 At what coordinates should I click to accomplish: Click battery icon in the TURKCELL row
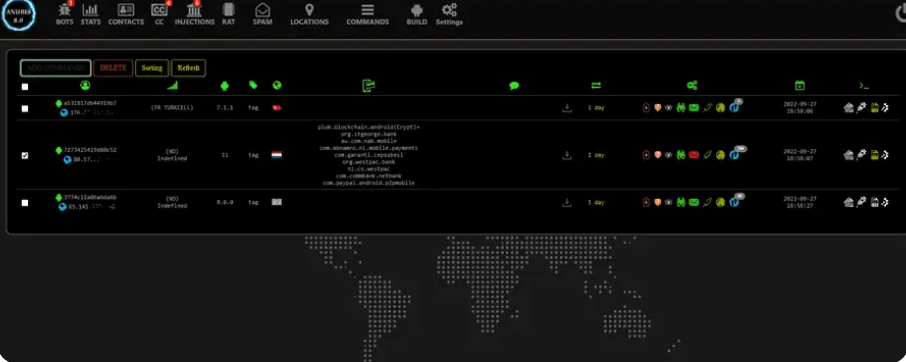pyautogui.click(x=646, y=107)
